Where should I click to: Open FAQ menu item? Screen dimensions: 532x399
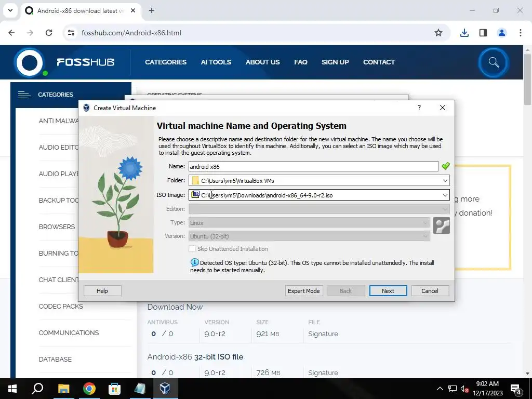pos(301,62)
